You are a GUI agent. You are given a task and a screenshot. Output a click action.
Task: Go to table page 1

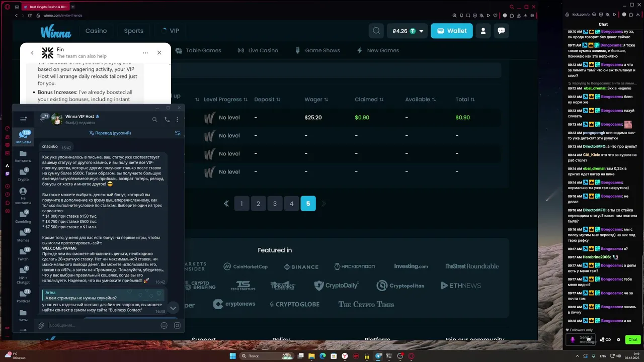click(x=242, y=204)
